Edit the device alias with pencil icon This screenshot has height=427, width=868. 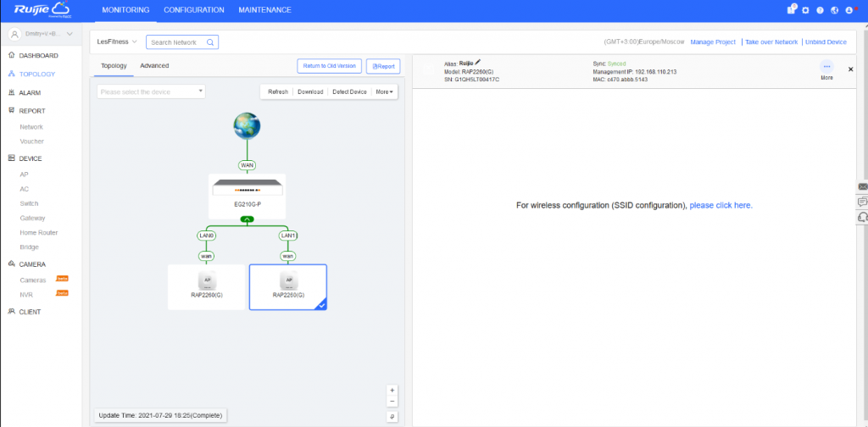pyautogui.click(x=478, y=63)
